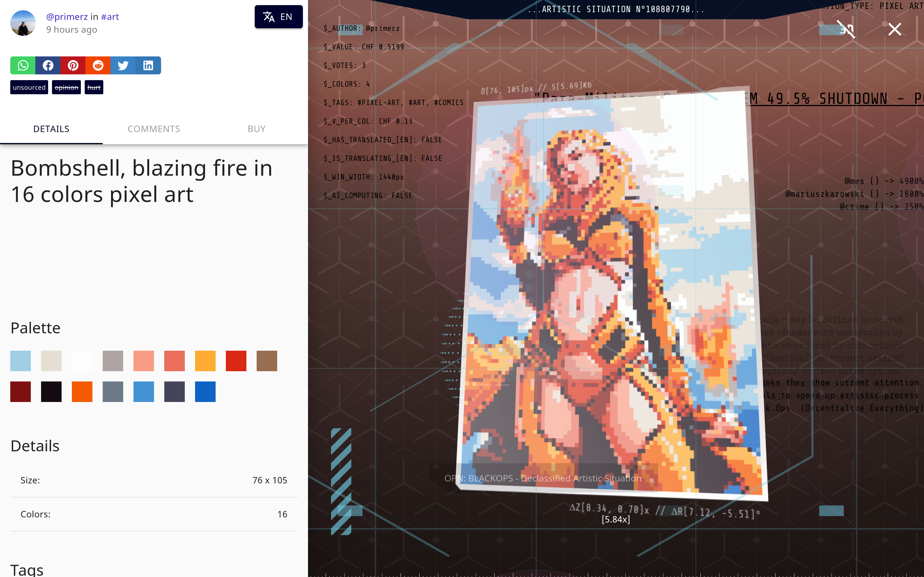
Task: Toggle the muted sound icon
Action: (x=846, y=29)
